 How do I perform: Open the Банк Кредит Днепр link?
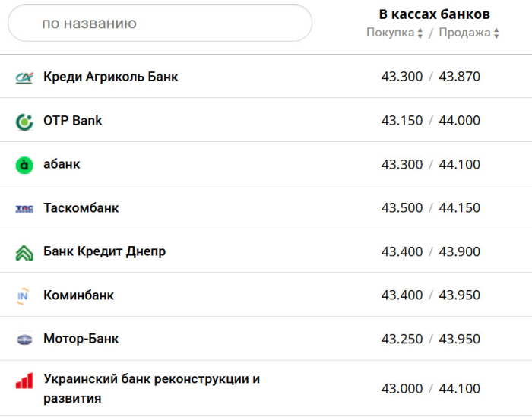pos(105,251)
